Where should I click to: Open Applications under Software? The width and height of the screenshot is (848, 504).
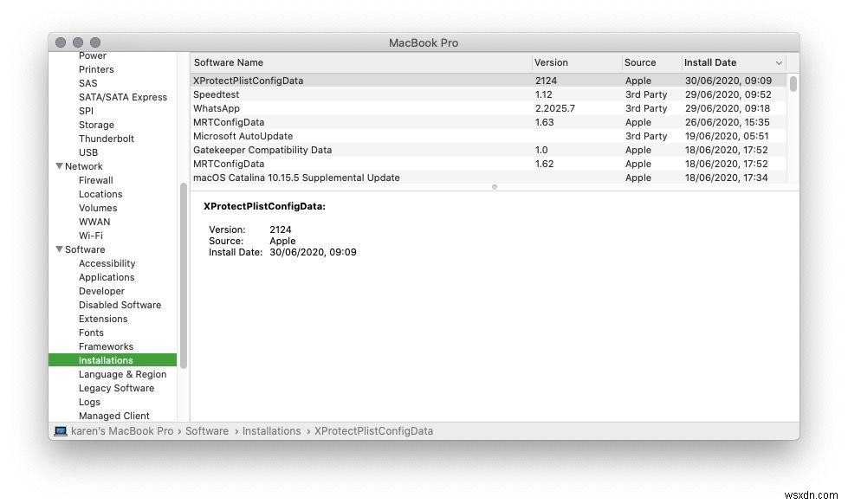tap(107, 277)
